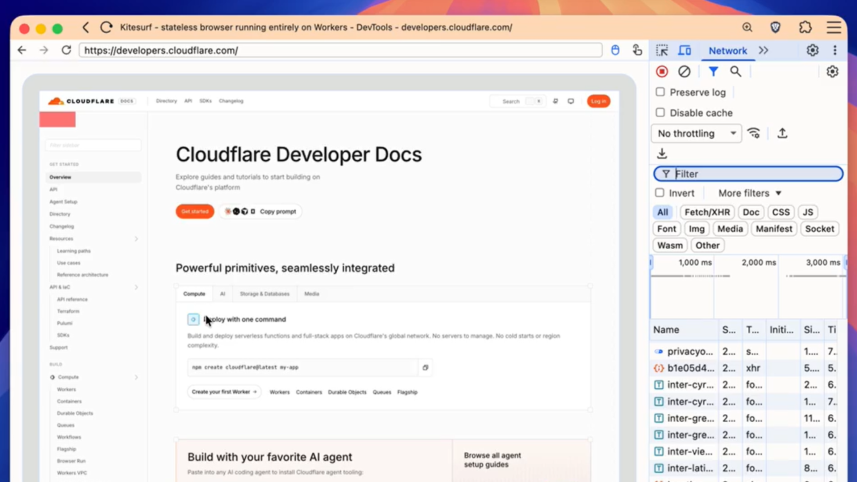Image resolution: width=857 pixels, height=482 pixels.
Task: Filter requests by Wasm
Action: coord(670,245)
